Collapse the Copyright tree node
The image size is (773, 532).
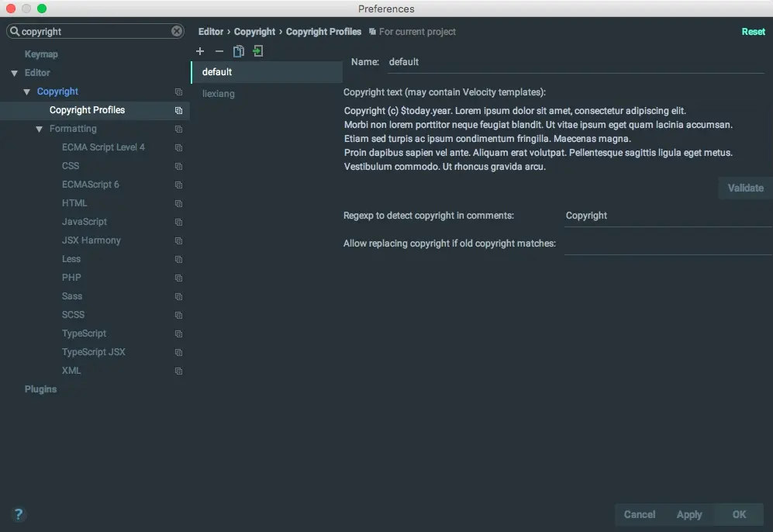pyautogui.click(x=26, y=92)
